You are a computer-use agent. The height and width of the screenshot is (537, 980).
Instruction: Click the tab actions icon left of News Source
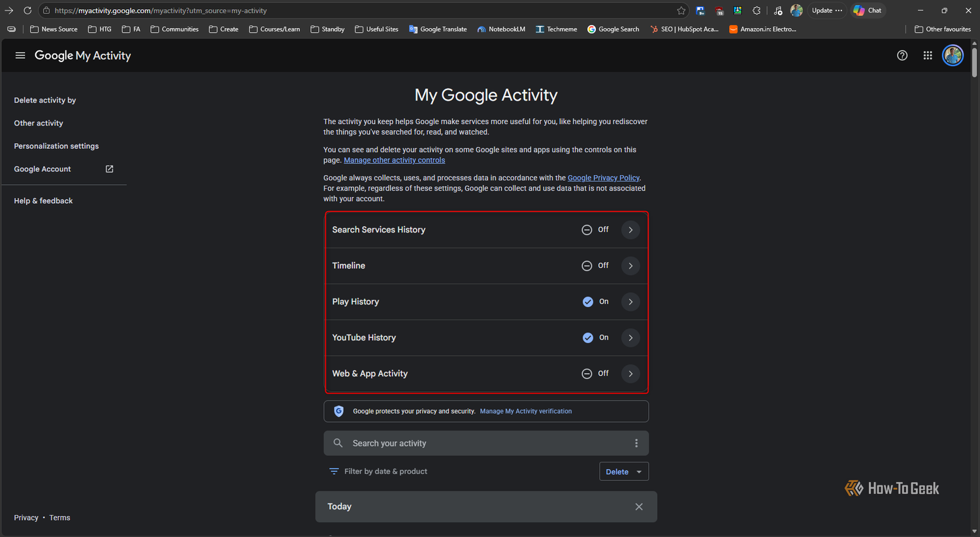click(11, 29)
